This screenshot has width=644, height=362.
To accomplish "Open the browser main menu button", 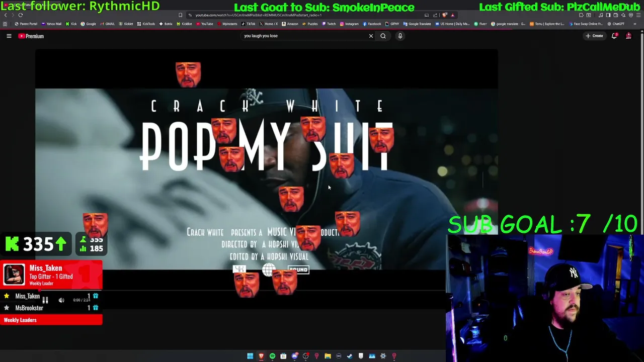I will point(638,15).
